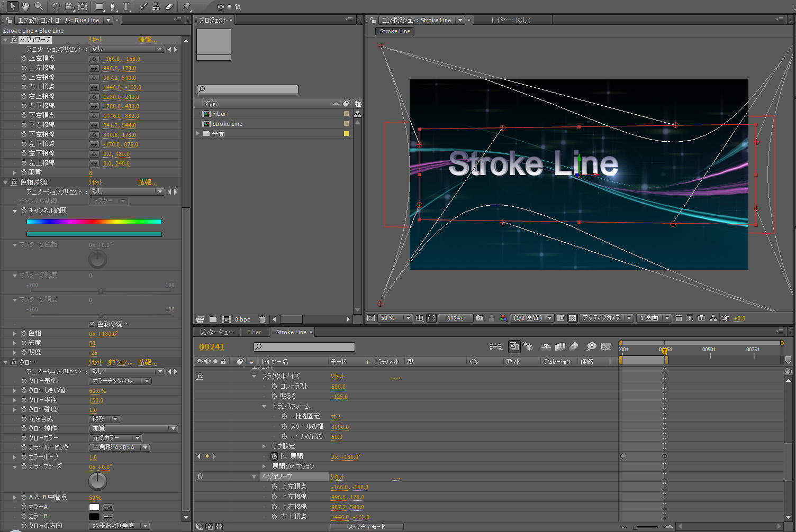
Task: Select the Clone Stamp tool
Action: 156,6
